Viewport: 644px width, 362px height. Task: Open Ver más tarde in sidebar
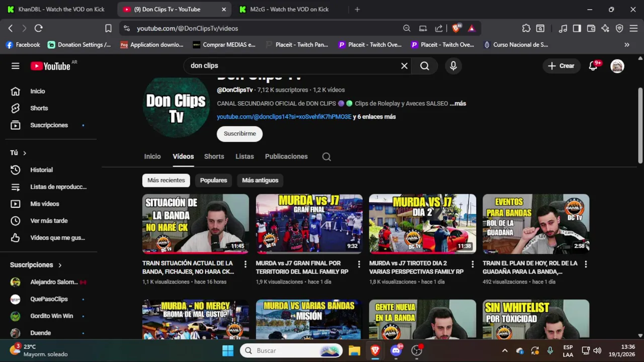(49, 221)
